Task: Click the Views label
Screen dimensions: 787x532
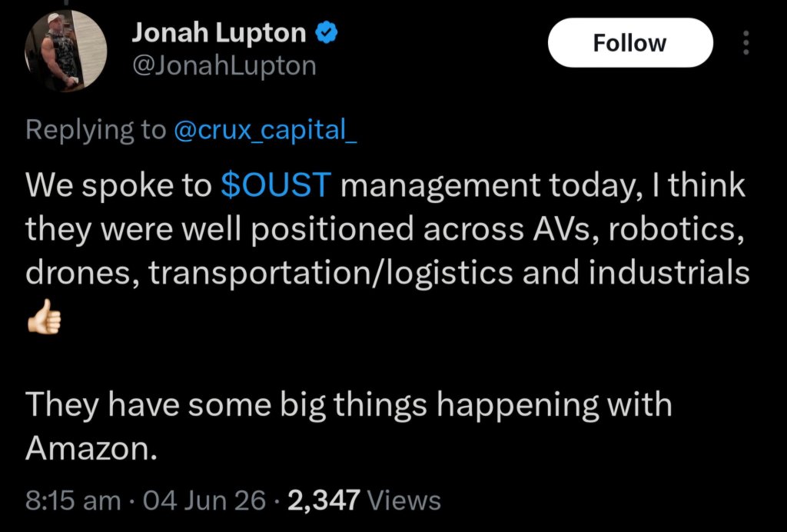Action: click(x=404, y=500)
